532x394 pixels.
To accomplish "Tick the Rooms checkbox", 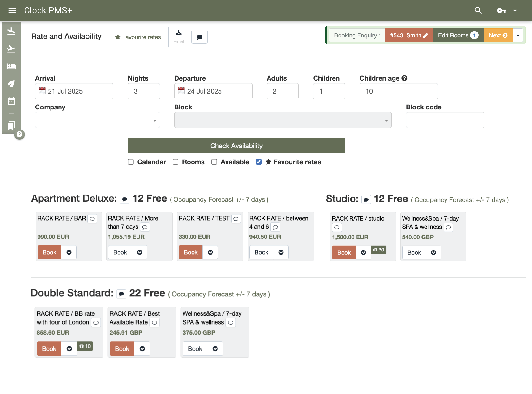I will point(176,162).
